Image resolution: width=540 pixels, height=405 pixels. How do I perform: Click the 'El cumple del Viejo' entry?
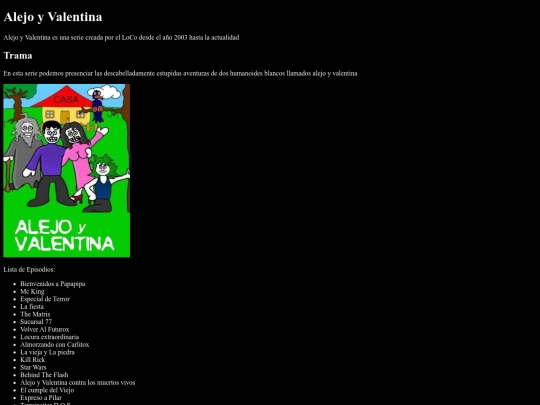pyautogui.click(x=47, y=390)
